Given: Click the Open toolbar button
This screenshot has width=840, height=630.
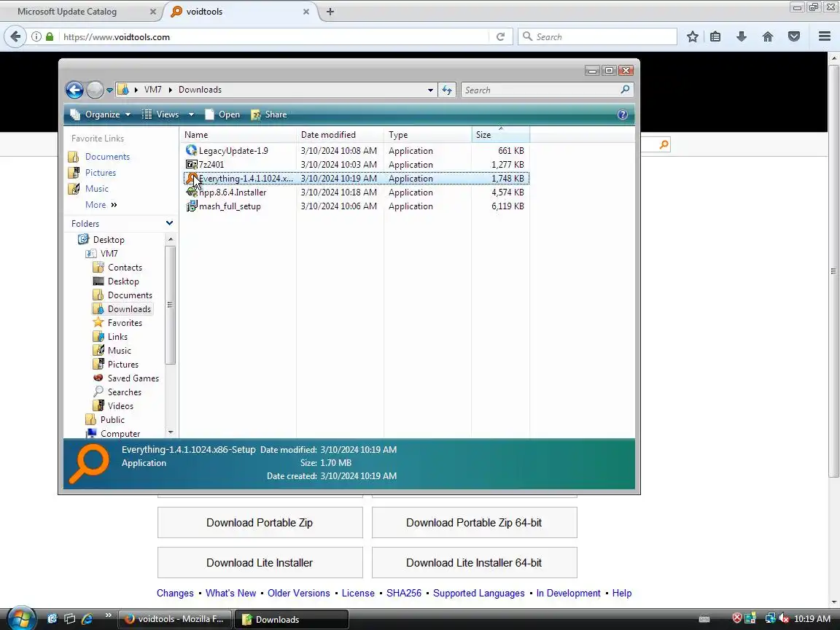Looking at the screenshot, I should point(222,114).
